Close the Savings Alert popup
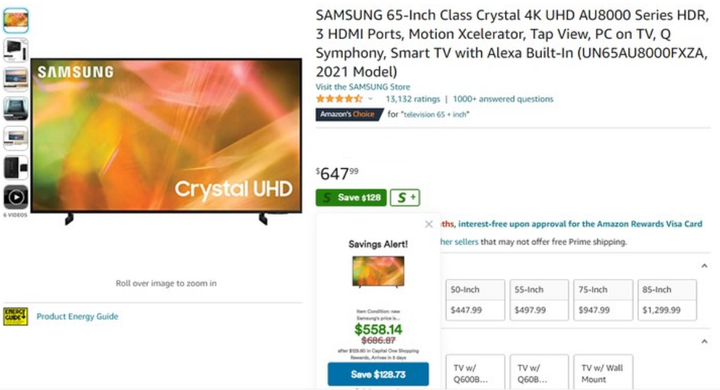The height and width of the screenshot is (390, 720). point(429,224)
